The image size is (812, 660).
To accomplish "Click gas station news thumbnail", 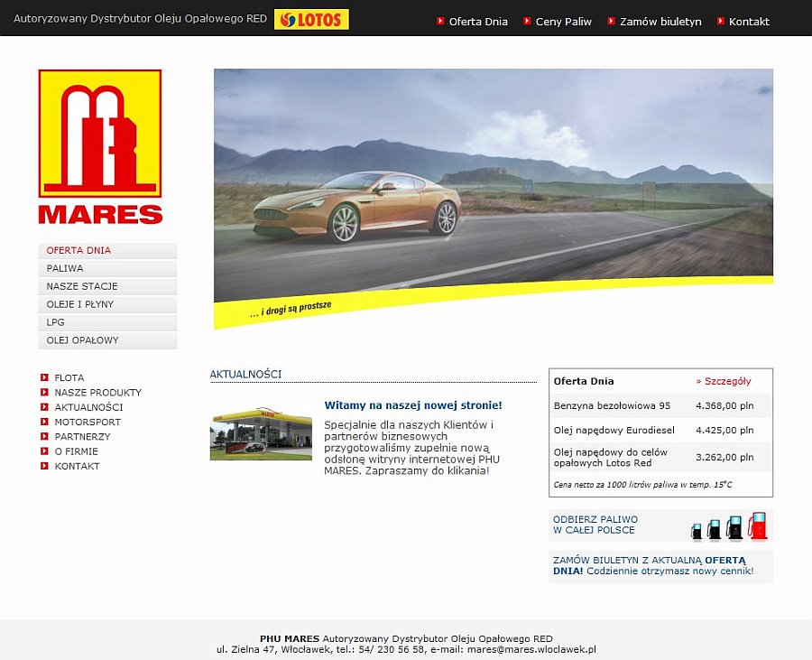I will 261,433.
